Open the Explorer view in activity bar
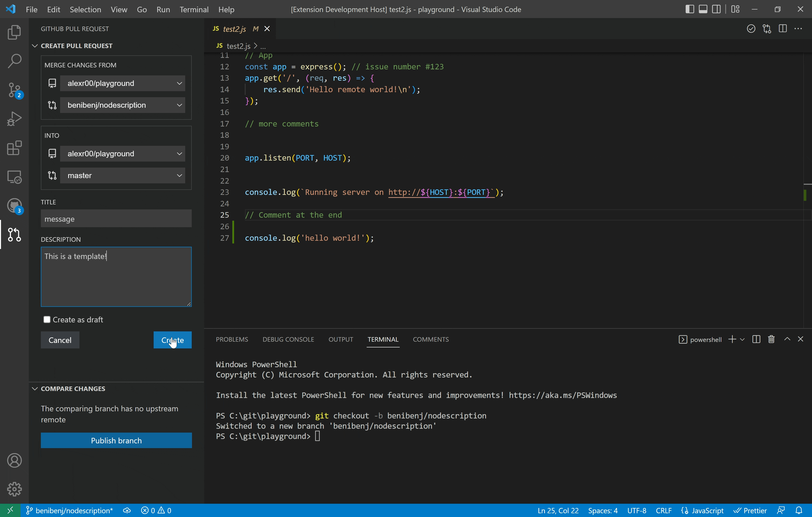The width and height of the screenshot is (812, 517). click(x=14, y=32)
